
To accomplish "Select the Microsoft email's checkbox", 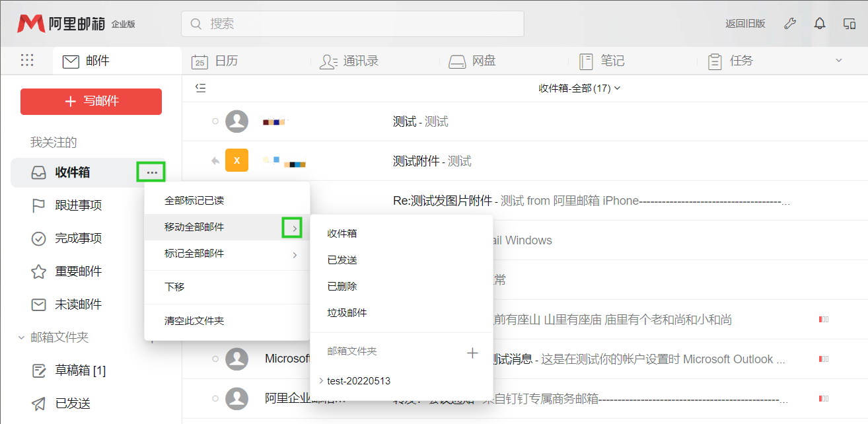I will [215, 359].
